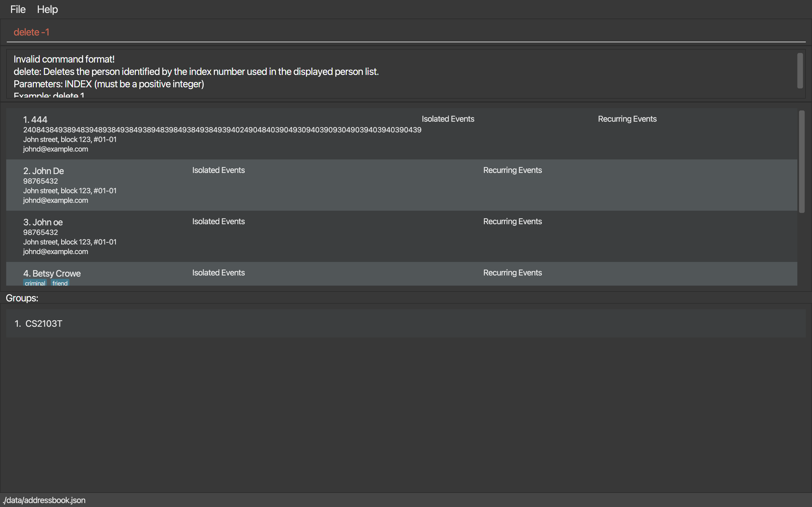The image size is (812, 507).
Task: Click the criminal tag on Betsy Crowe
Action: pyautogui.click(x=35, y=283)
